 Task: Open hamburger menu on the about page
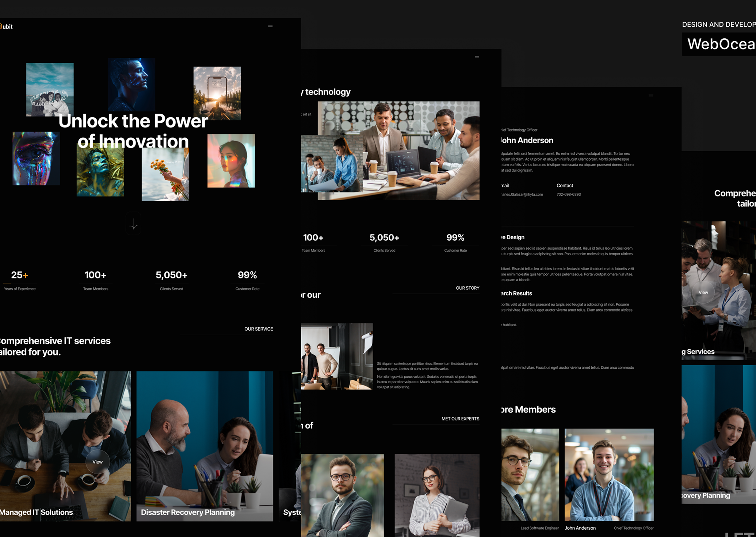coord(477,57)
